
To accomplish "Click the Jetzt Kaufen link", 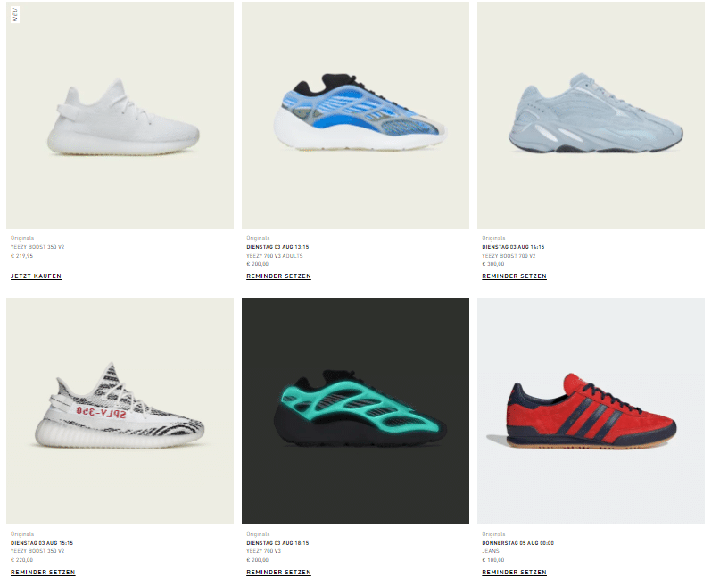I will [36, 276].
